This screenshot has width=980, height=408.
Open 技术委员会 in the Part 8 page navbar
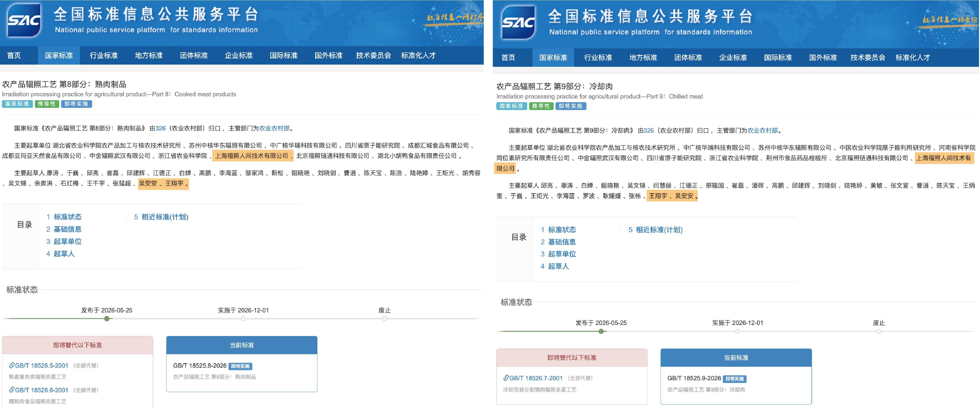pos(374,56)
